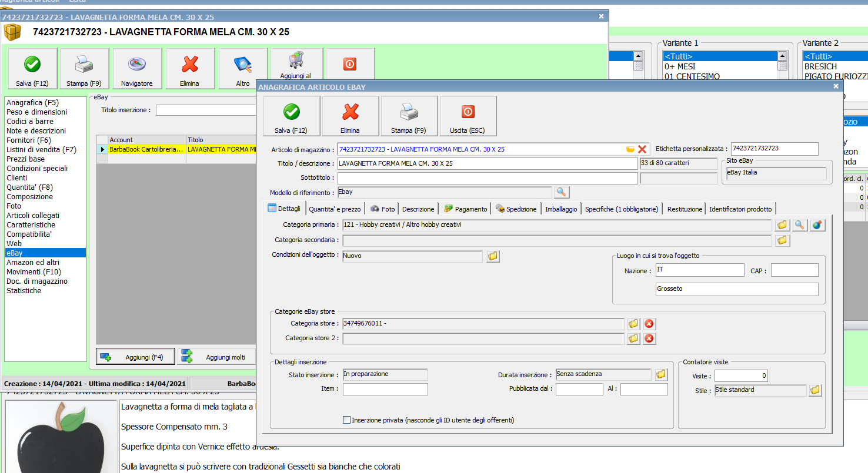
Task: Switch to the Descrizione tab
Action: coord(418,209)
